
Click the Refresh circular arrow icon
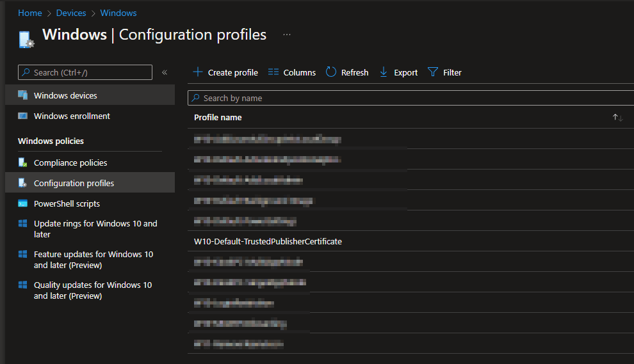click(x=331, y=72)
